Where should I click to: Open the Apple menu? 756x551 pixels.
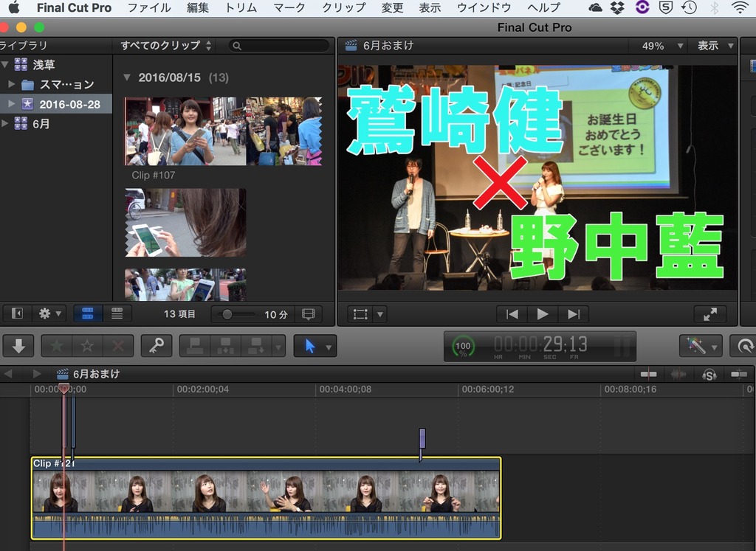(13, 7)
